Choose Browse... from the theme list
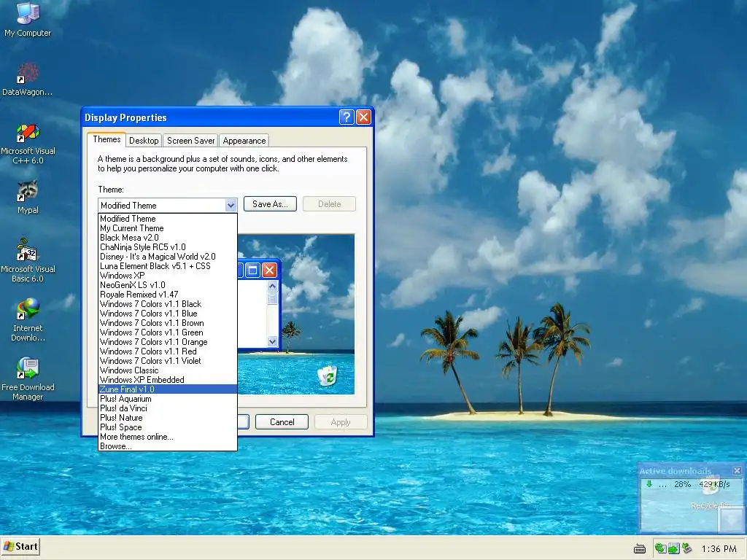The width and height of the screenshot is (747, 560). [x=168, y=446]
